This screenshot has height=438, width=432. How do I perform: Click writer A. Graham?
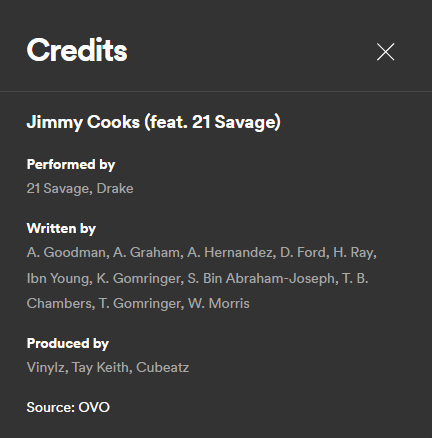(147, 252)
